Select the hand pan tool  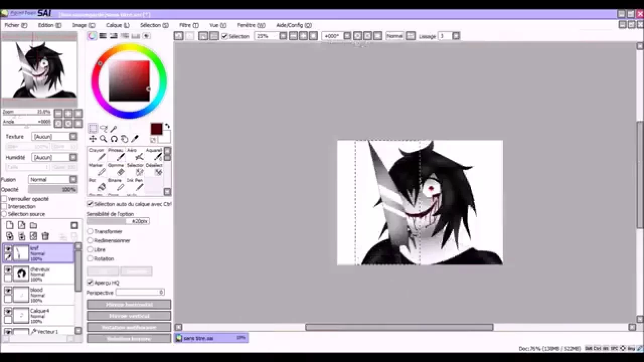click(124, 139)
